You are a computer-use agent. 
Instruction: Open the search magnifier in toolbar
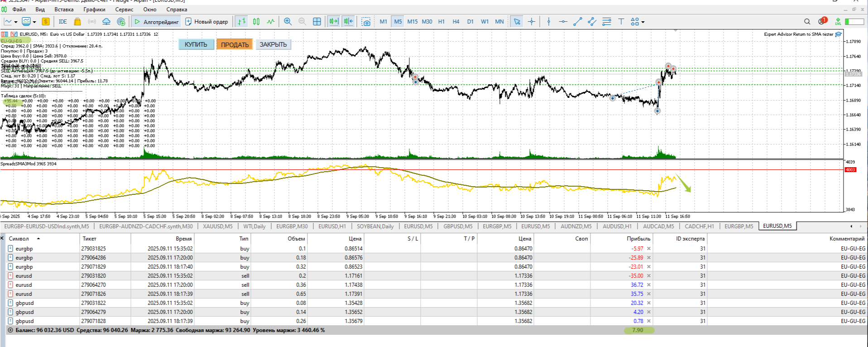pyautogui.click(x=807, y=21)
